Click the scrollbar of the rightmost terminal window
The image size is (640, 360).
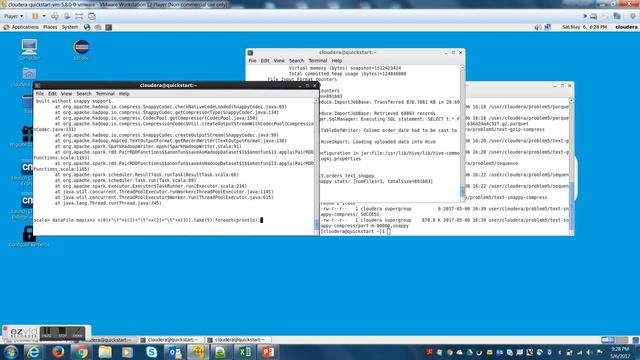[x=571, y=167]
